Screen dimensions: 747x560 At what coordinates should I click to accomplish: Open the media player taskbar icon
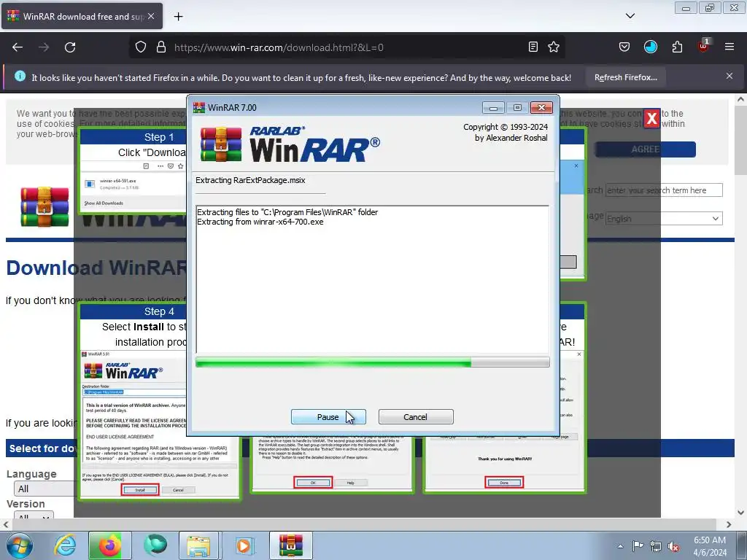(244, 545)
